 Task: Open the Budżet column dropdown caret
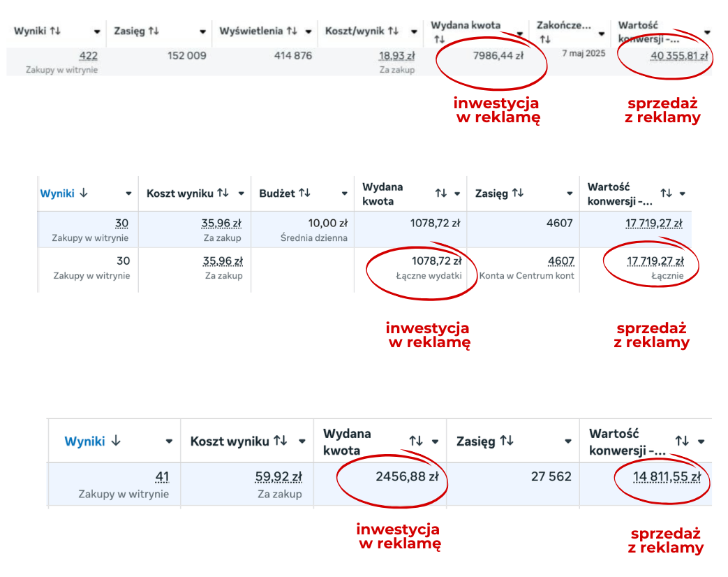[344, 194]
